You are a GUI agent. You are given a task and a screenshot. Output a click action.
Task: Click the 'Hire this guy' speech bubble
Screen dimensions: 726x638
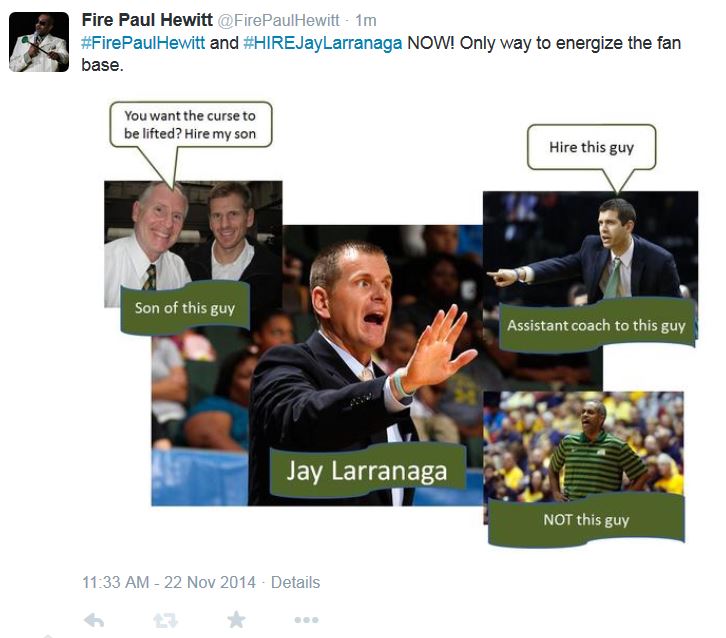pos(592,147)
